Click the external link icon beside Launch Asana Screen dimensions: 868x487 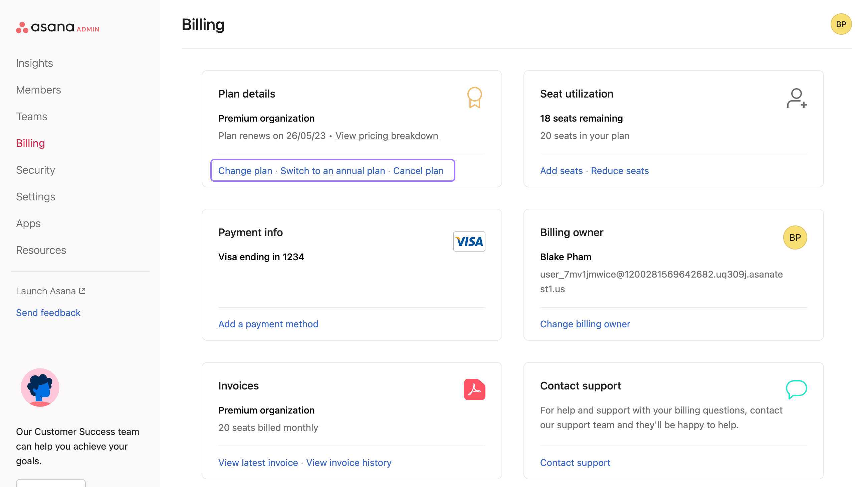(82, 291)
